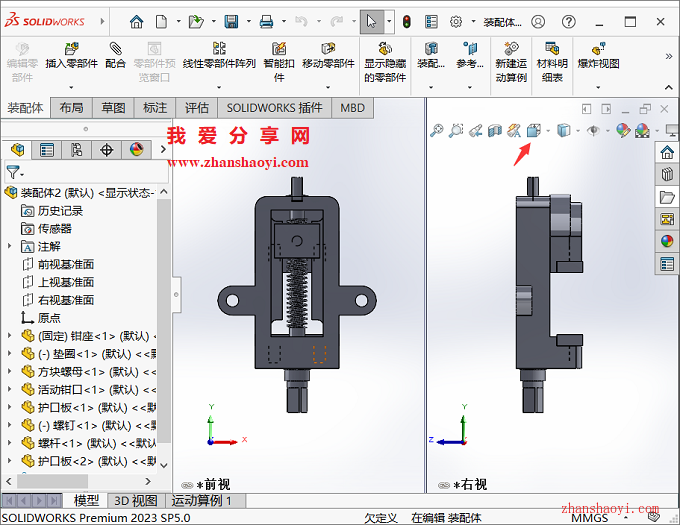Click the Section View icon

[x=495, y=130]
